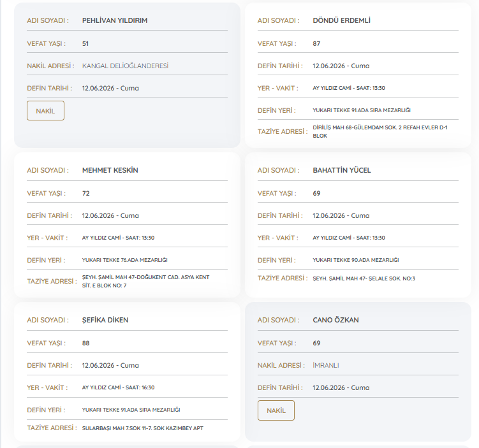Click Pehlivan Yıldırım's age value 51
This screenshot has width=479, height=448.
click(x=85, y=43)
